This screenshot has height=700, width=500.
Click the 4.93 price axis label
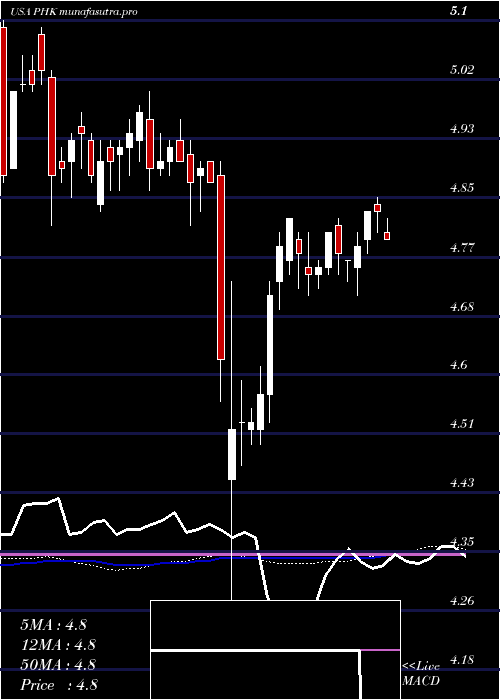pyautogui.click(x=462, y=129)
